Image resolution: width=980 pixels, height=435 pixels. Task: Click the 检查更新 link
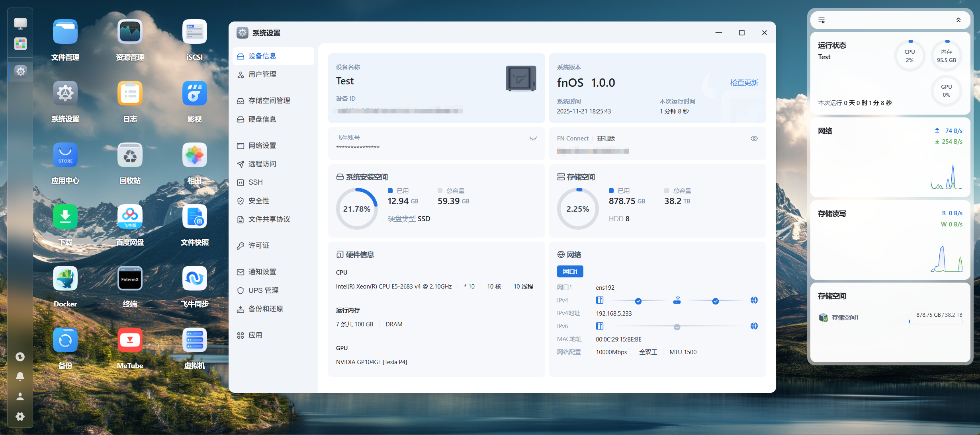click(x=744, y=82)
